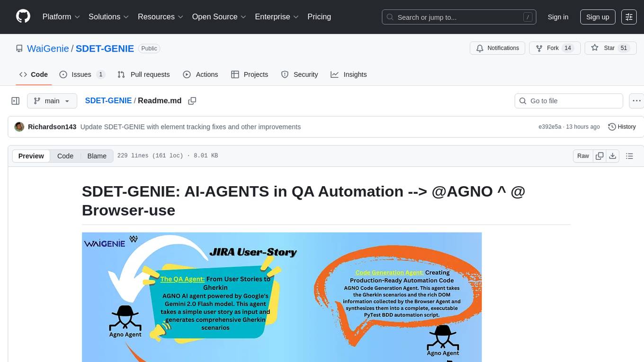The image size is (644, 362).
Task: Switch to the Projects tab
Action: pos(250,74)
